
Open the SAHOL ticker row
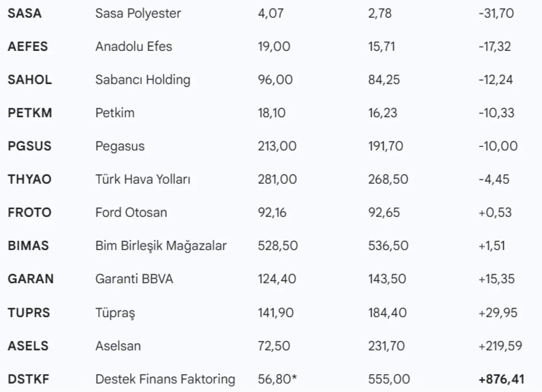point(30,80)
